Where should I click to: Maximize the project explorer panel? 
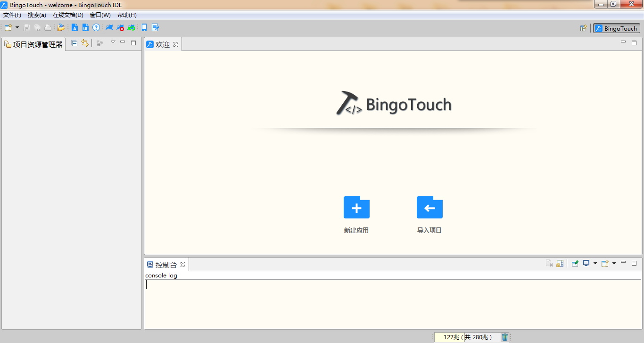[133, 42]
